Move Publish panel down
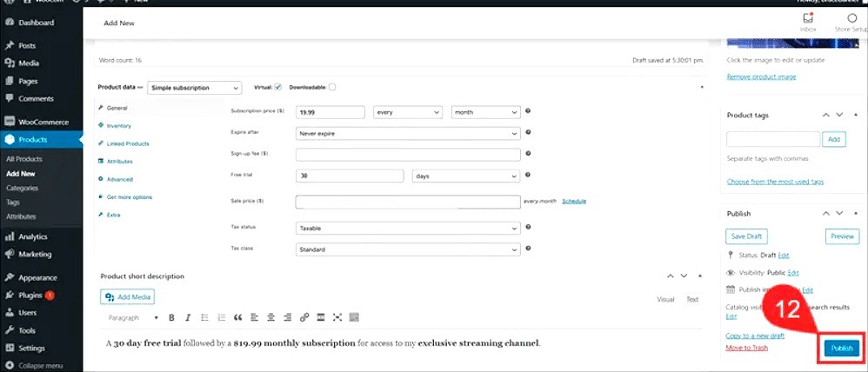Viewport: 868px width, 372px height. tap(839, 213)
